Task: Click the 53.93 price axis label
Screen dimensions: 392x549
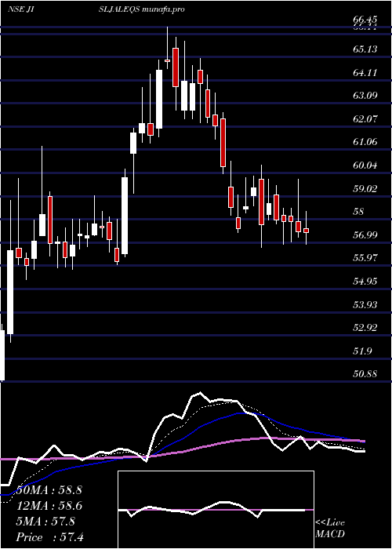Action: coord(365,304)
